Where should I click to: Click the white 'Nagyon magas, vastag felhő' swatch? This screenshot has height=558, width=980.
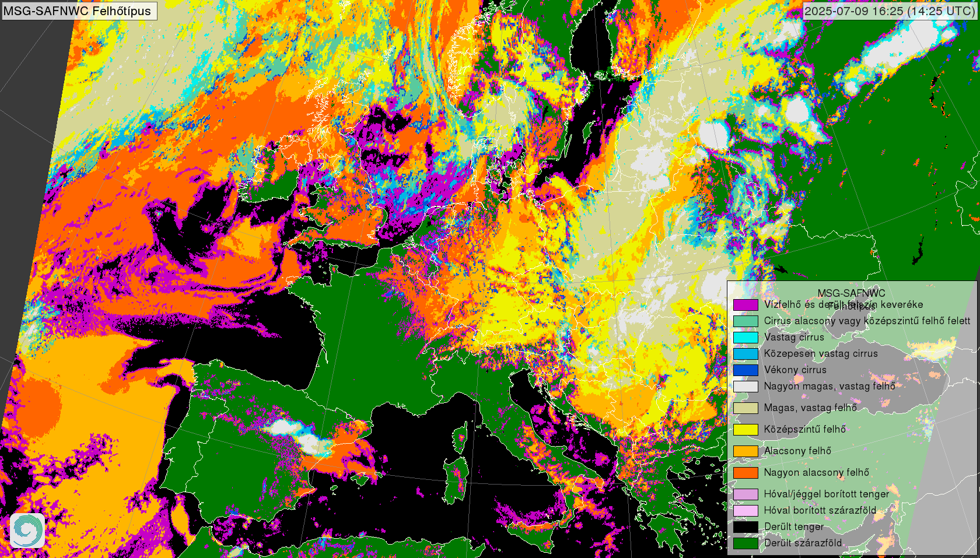745,386
